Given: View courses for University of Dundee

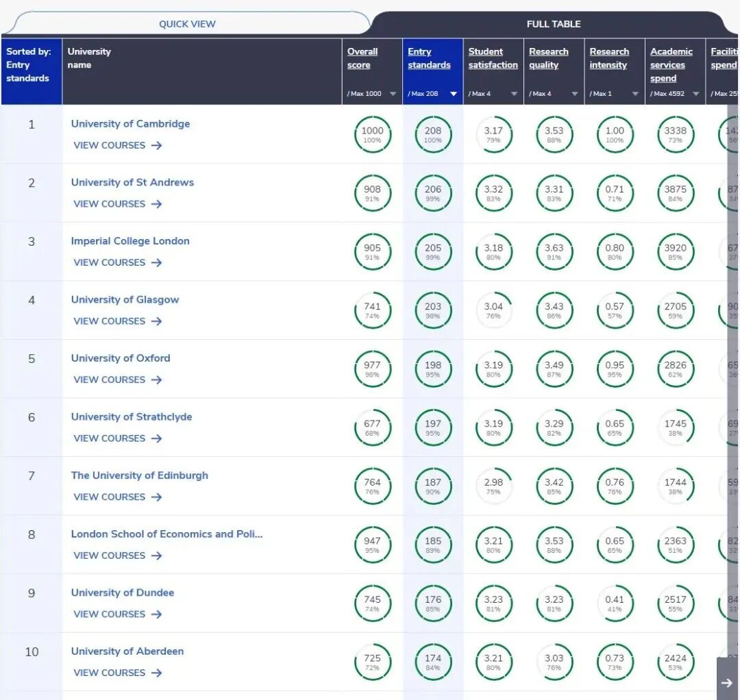Looking at the screenshot, I should [118, 614].
